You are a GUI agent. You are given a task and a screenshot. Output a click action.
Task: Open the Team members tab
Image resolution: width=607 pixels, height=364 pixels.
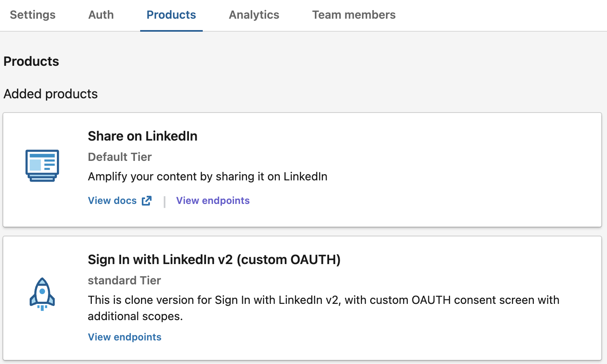pyautogui.click(x=354, y=15)
